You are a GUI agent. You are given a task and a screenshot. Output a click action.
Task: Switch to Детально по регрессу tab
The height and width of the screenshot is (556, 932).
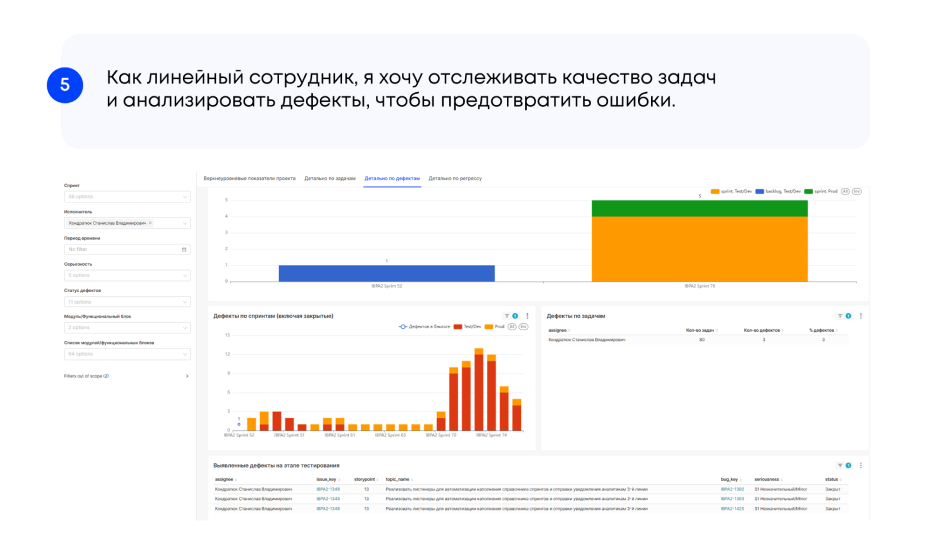tap(455, 178)
